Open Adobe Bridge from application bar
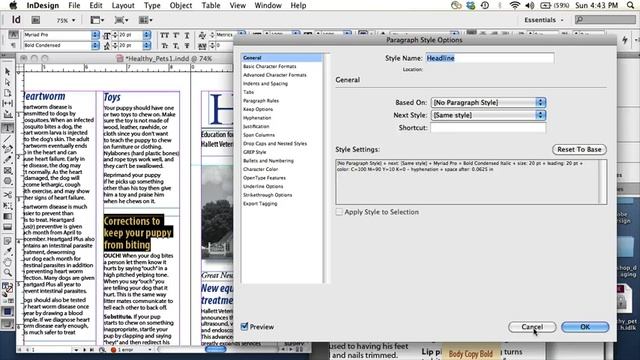 click(x=36, y=20)
